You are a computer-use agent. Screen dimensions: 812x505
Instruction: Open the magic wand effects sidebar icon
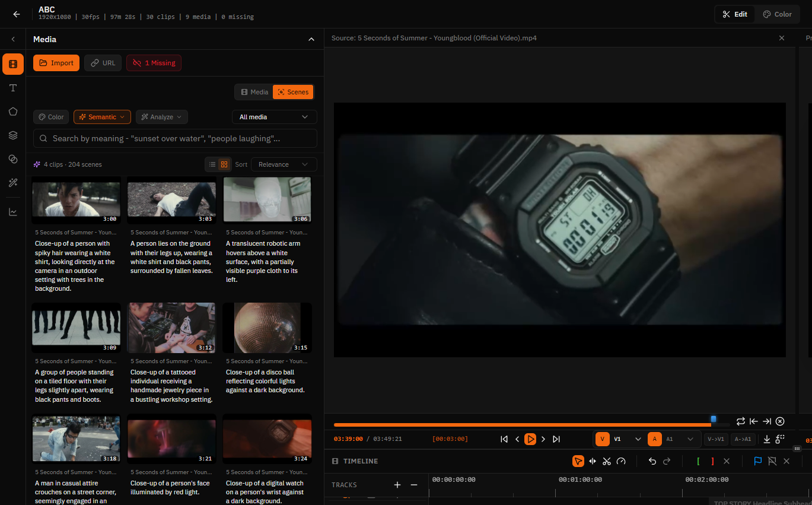pyautogui.click(x=13, y=183)
